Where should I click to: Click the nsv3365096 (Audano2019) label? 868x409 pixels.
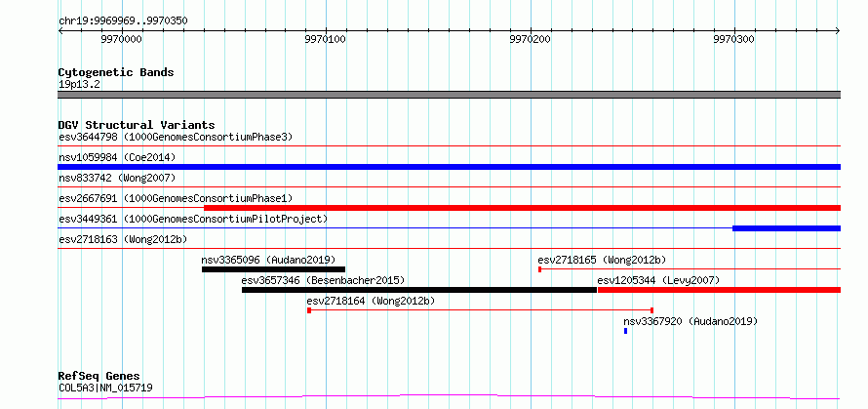point(268,260)
